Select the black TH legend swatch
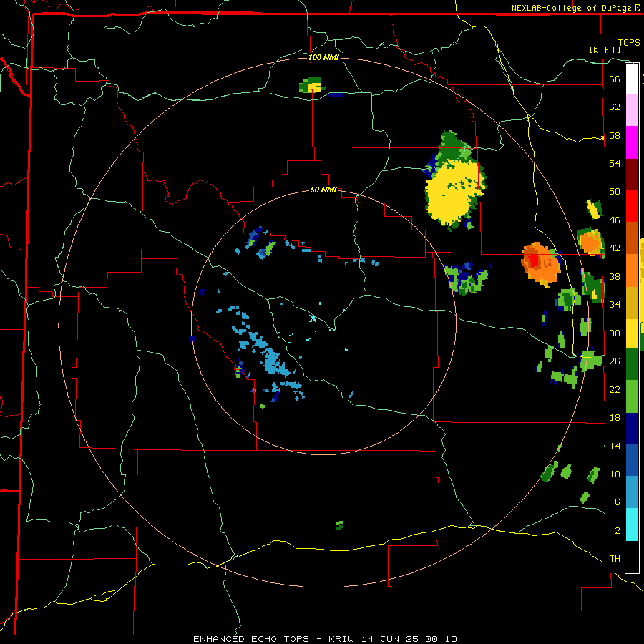Viewport: 644px width, 644px height. click(x=632, y=557)
